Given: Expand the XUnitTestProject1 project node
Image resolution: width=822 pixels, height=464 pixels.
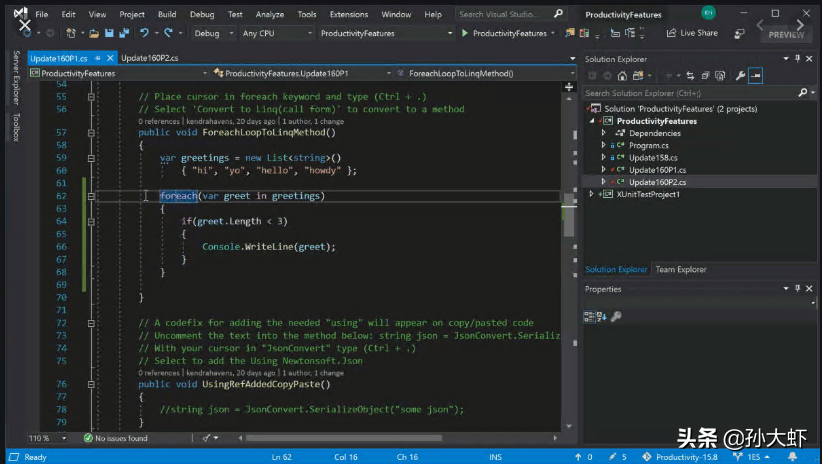Looking at the screenshot, I should pyautogui.click(x=592, y=194).
